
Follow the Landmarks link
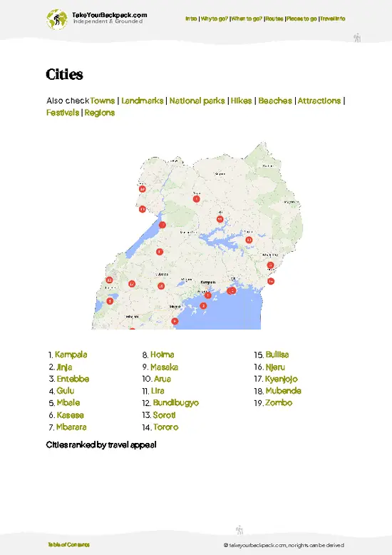coord(143,101)
